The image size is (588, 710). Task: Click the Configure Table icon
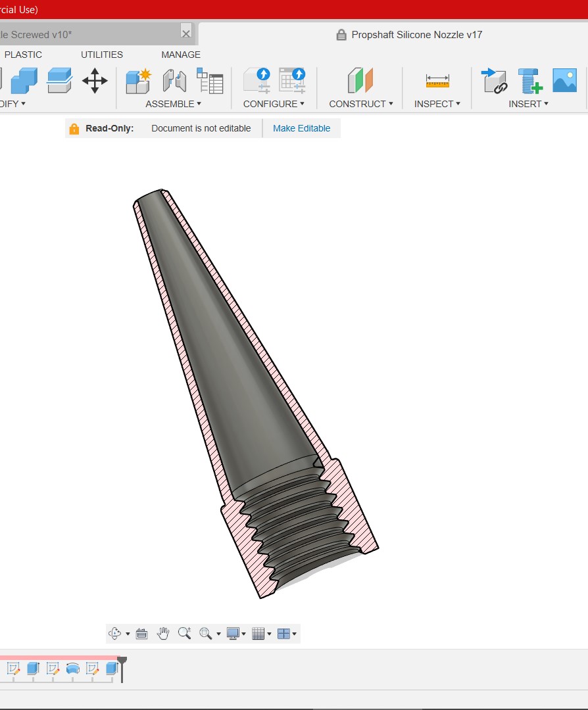click(292, 81)
